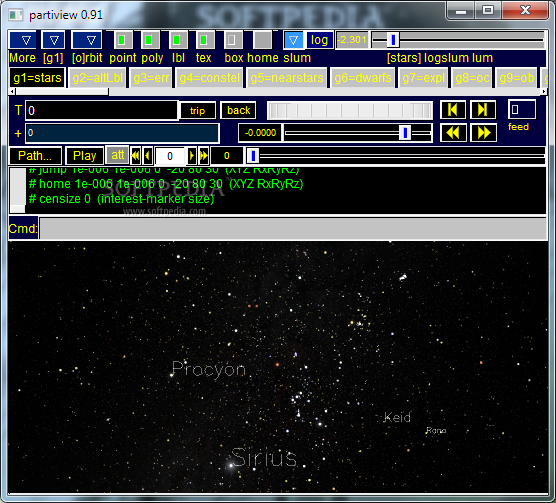
Task: Open the Path... button
Action: click(35, 156)
